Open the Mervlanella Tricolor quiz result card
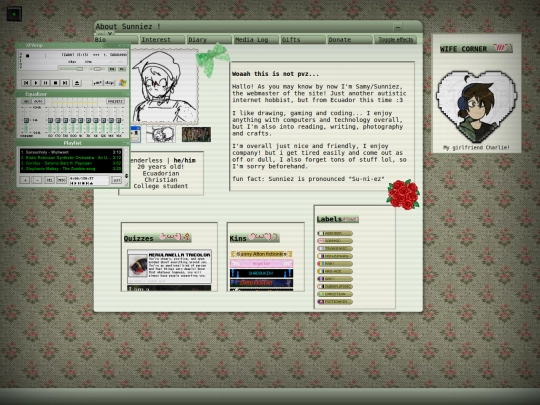The height and width of the screenshot is (405, 540). (169, 267)
